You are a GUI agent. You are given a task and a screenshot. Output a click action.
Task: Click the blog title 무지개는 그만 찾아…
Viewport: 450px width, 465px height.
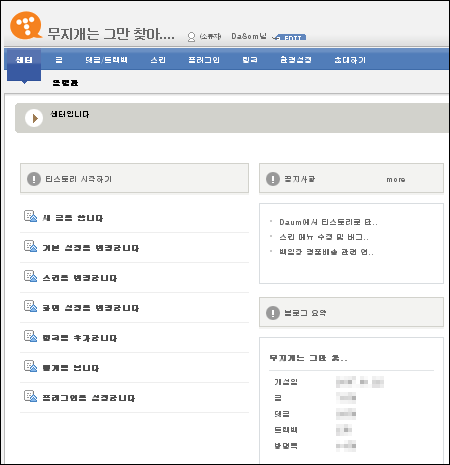tap(111, 34)
